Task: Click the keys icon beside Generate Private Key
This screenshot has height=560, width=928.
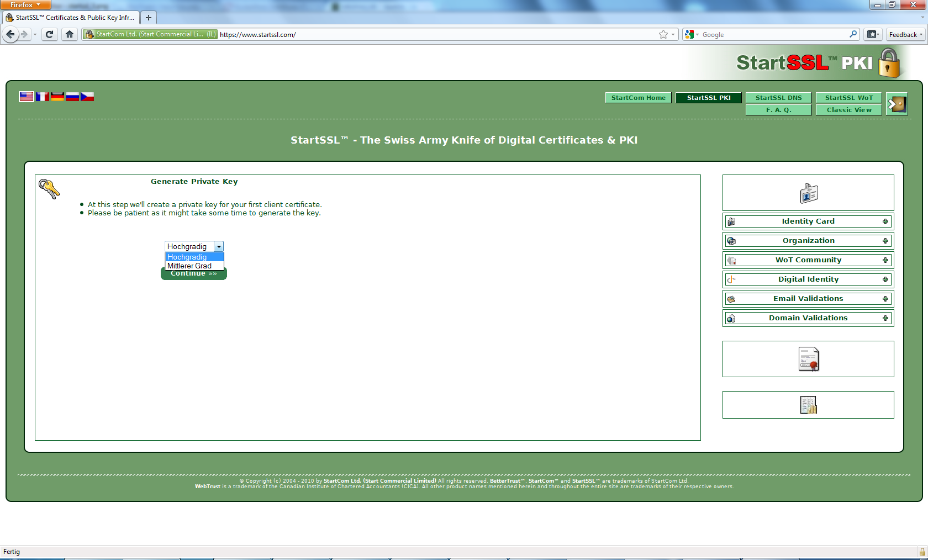Action: 49,189
